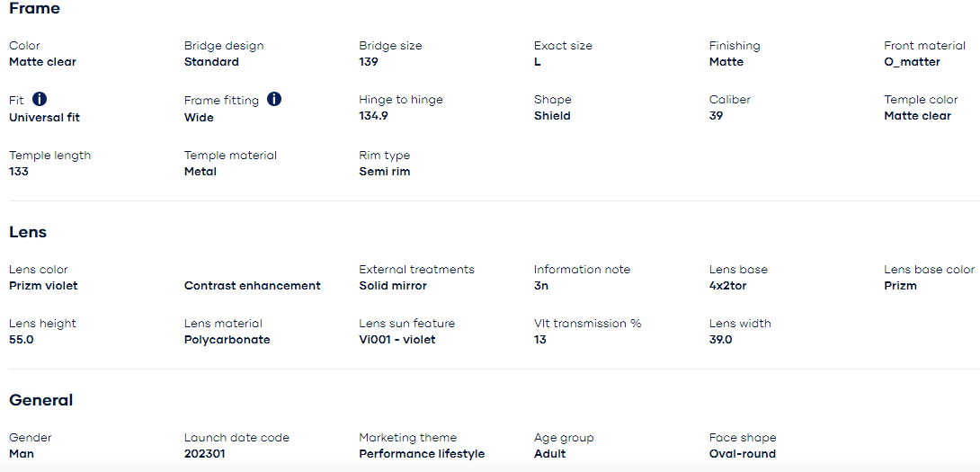The height and width of the screenshot is (472, 980).
Task: Click the Universal fit value
Action: point(45,117)
